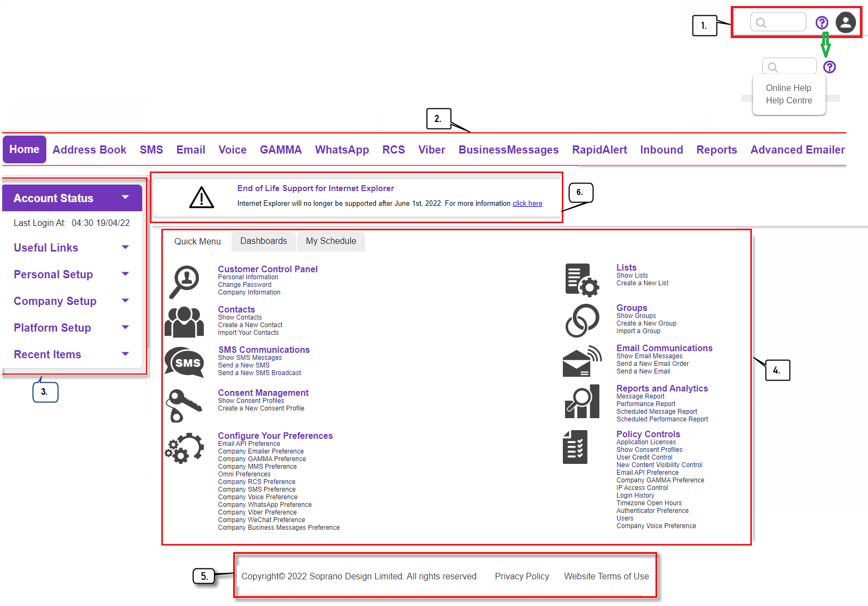The width and height of the screenshot is (868, 606).
Task: Open the help question mark icon beside the avatar
Action: pos(822,22)
